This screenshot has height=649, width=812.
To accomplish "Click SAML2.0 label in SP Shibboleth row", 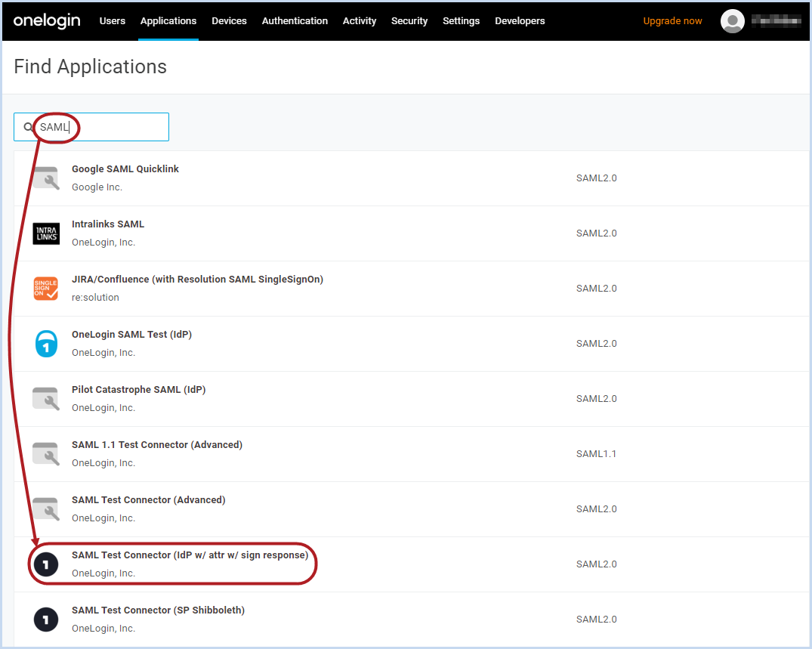I will (596, 620).
